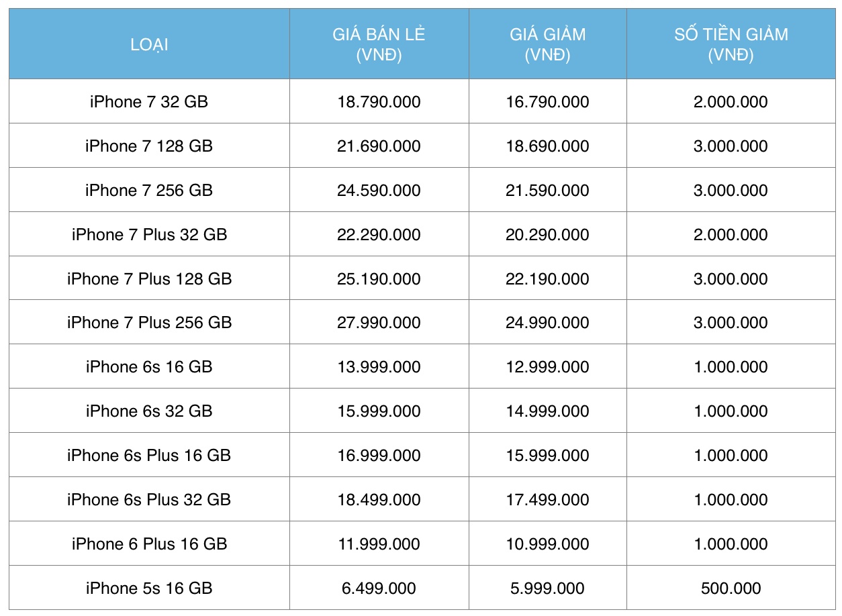842x616 pixels.
Task: Click the retail price 13.999.000
Action: (x=379, y=367)
